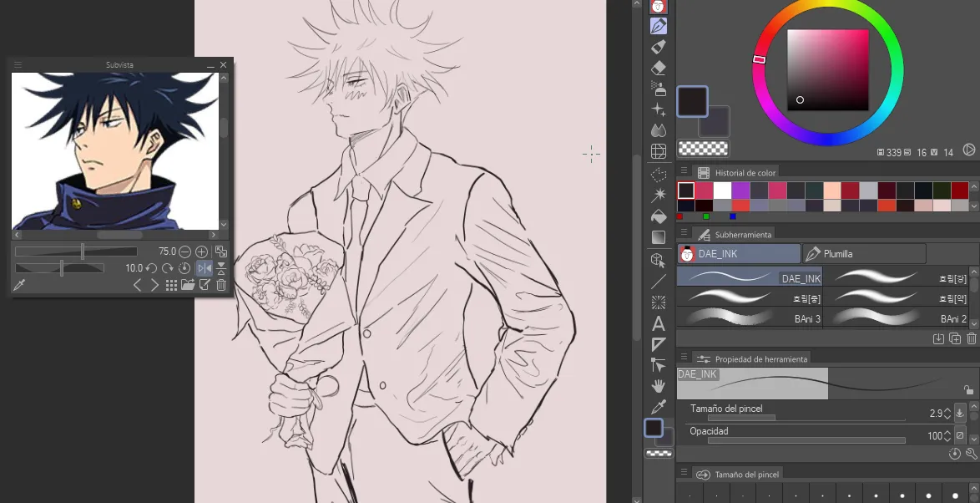
Task: Import image via Subvista folder icon
Action: click(x=188, y=285)
